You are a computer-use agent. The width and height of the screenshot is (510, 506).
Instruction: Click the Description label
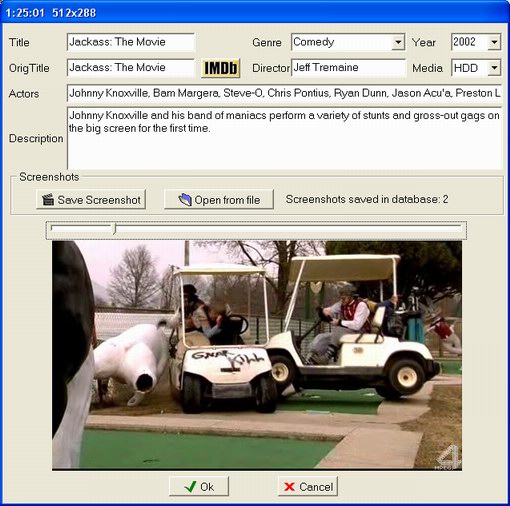pos(36,138)
